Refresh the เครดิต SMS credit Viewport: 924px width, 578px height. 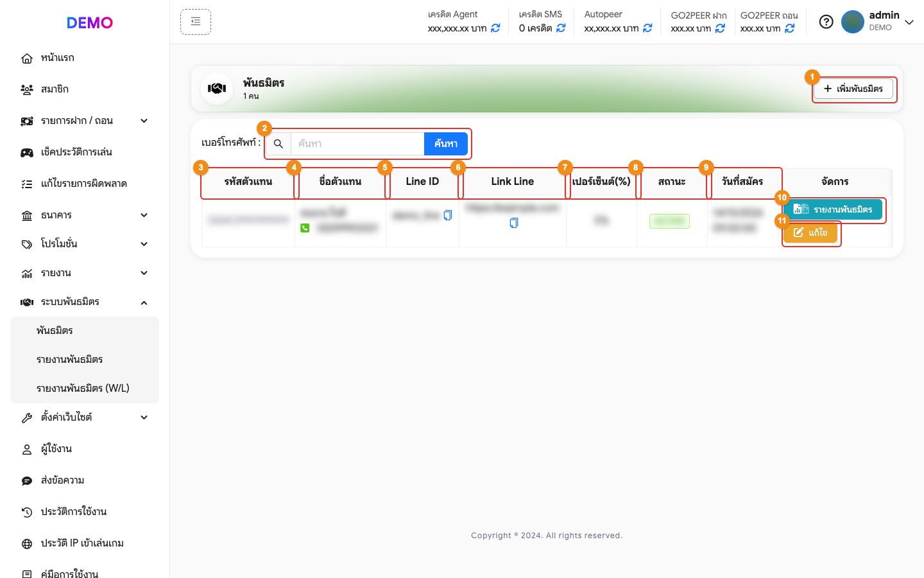561,28
